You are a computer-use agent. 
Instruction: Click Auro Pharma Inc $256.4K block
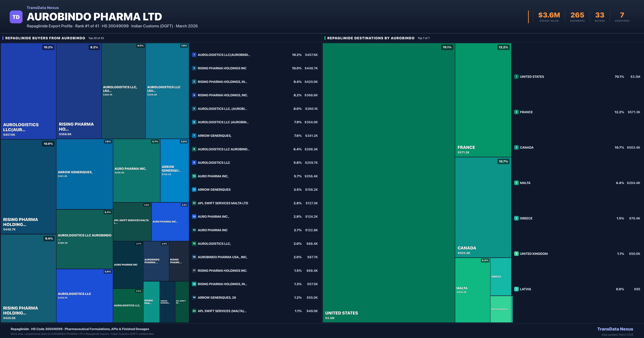(136, 170)
